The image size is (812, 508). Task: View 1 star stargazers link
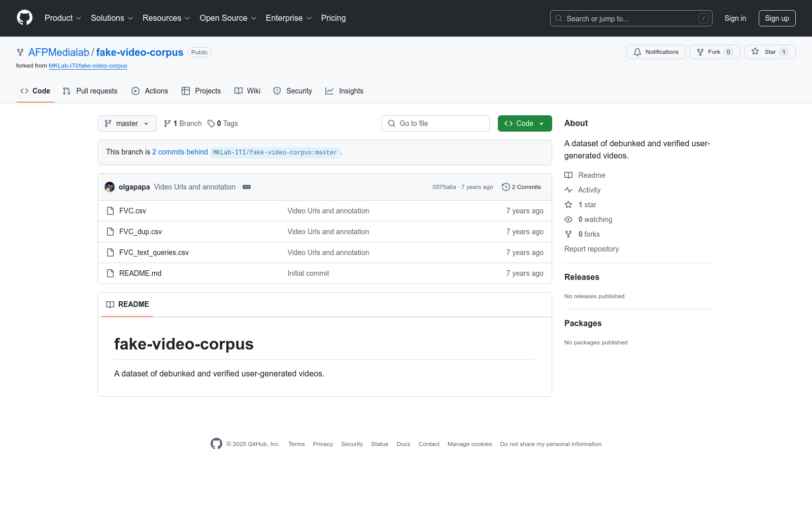[x=581, y=205]
